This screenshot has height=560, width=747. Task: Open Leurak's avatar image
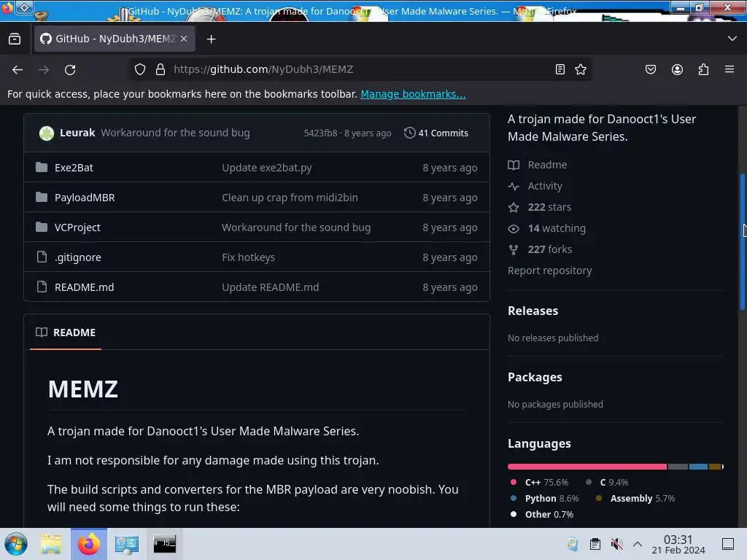coord(46,133)
